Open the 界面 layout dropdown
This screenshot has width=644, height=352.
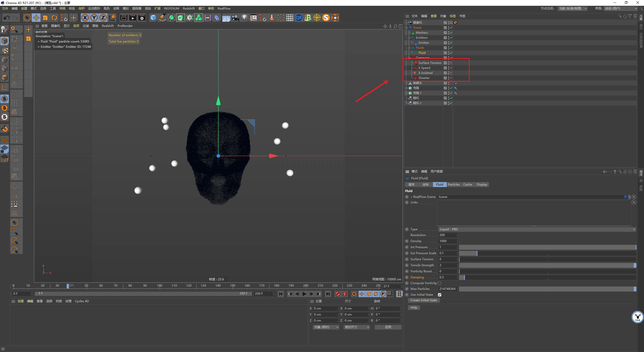pyautogui.click(x=621, y=9)
